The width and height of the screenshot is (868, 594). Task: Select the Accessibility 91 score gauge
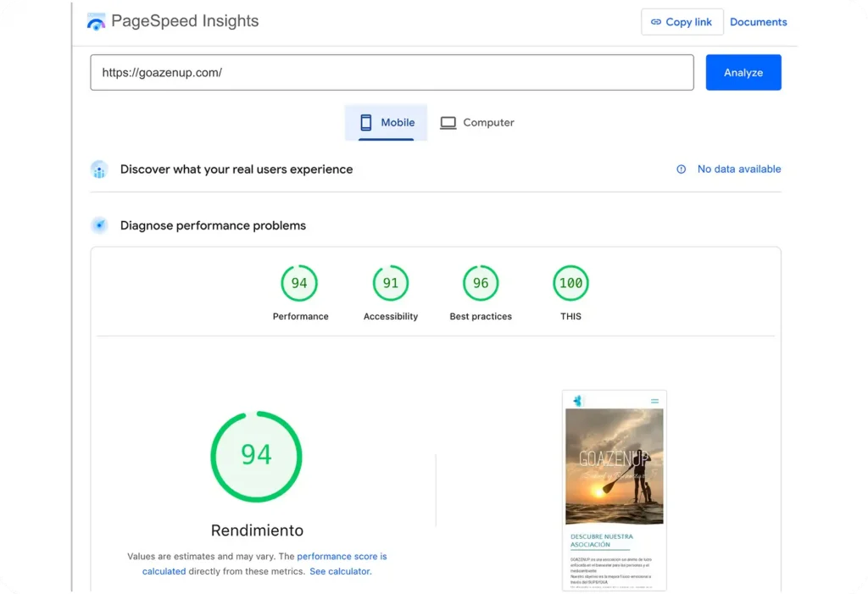click(x=391, y=284)
